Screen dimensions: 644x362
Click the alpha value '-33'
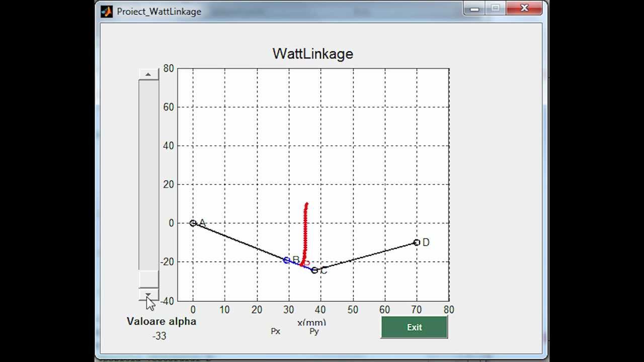tap(159, 336)
